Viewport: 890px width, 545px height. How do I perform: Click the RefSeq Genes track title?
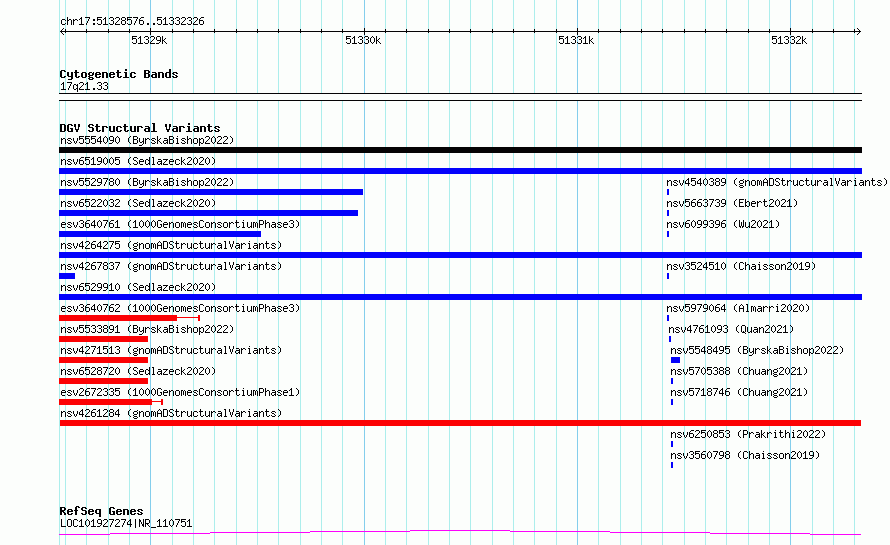click(101, 511)
